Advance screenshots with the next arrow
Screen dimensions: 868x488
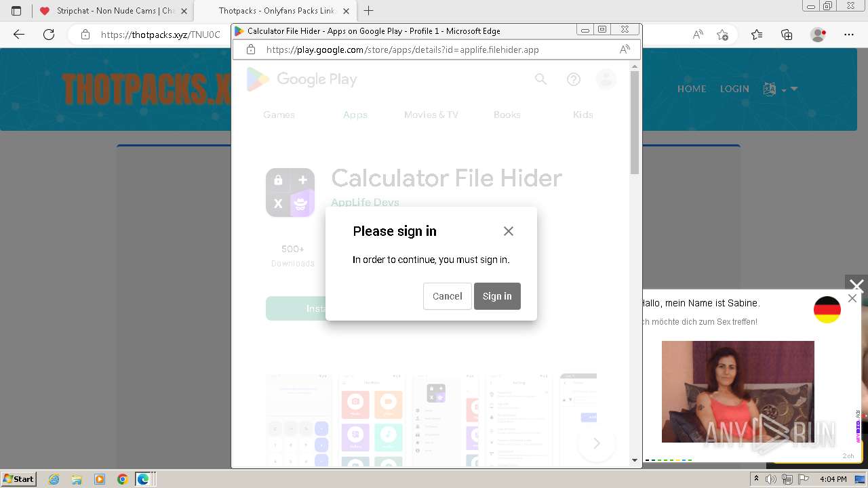[x=597, y=443]
